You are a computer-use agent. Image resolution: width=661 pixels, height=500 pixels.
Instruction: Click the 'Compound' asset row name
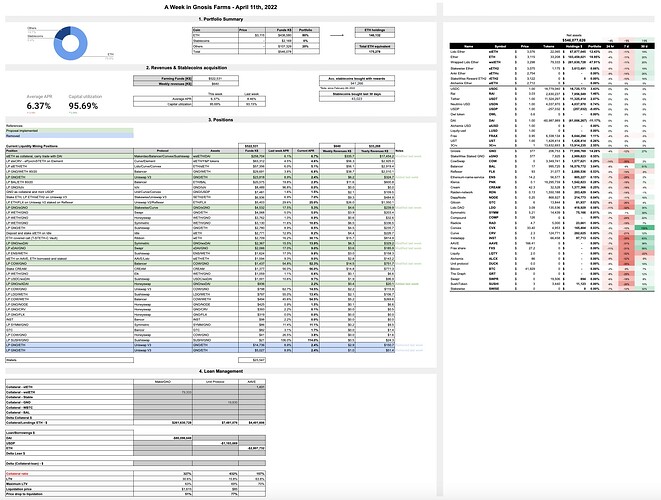tap(458, 218)
